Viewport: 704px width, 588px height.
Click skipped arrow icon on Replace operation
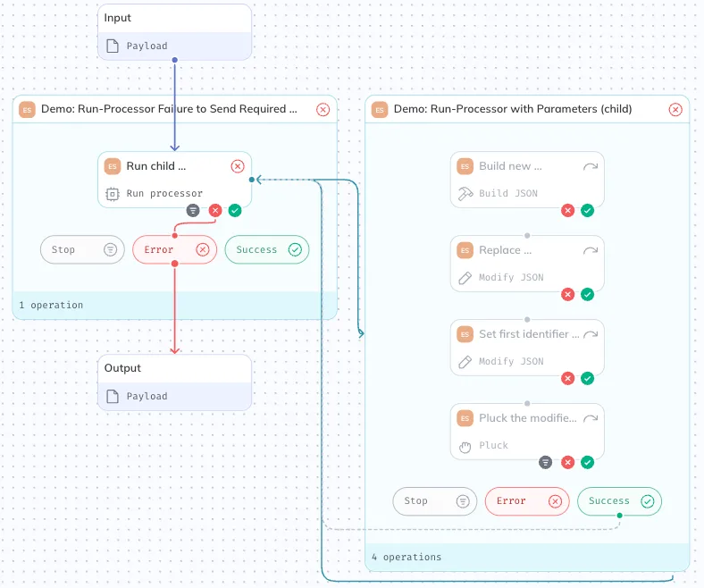(x=591, y=250)
